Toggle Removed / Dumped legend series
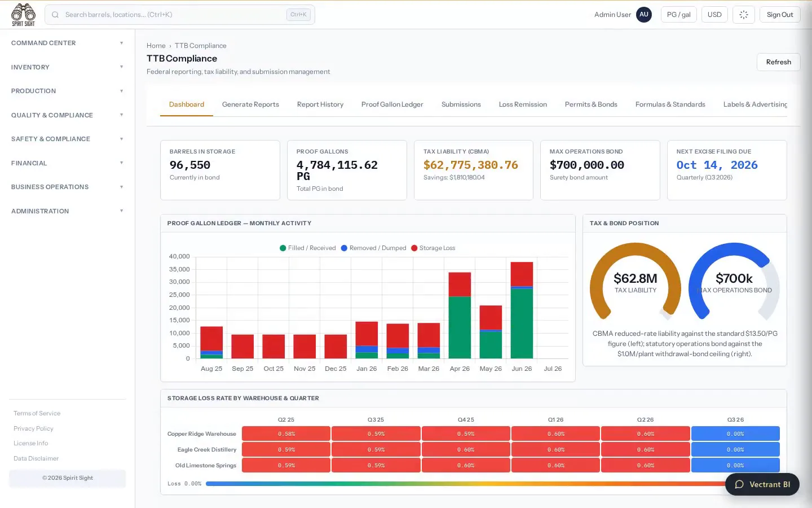 tap(373, 248)
